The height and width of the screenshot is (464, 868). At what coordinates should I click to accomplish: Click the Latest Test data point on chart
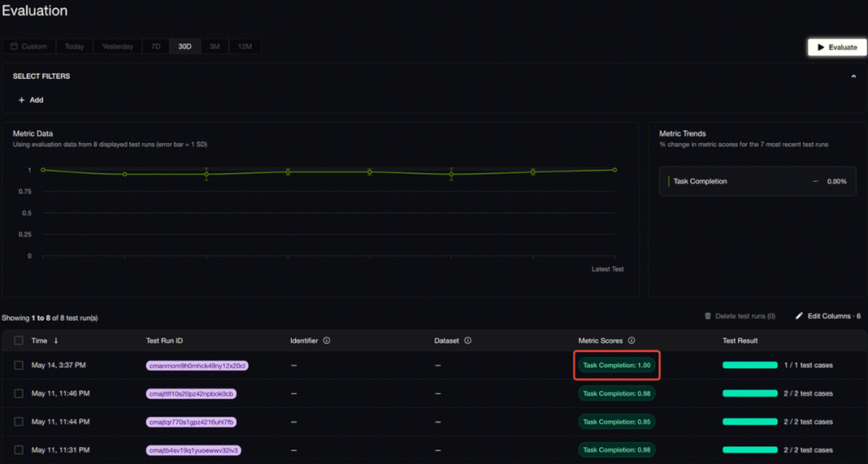pos(615,170)
